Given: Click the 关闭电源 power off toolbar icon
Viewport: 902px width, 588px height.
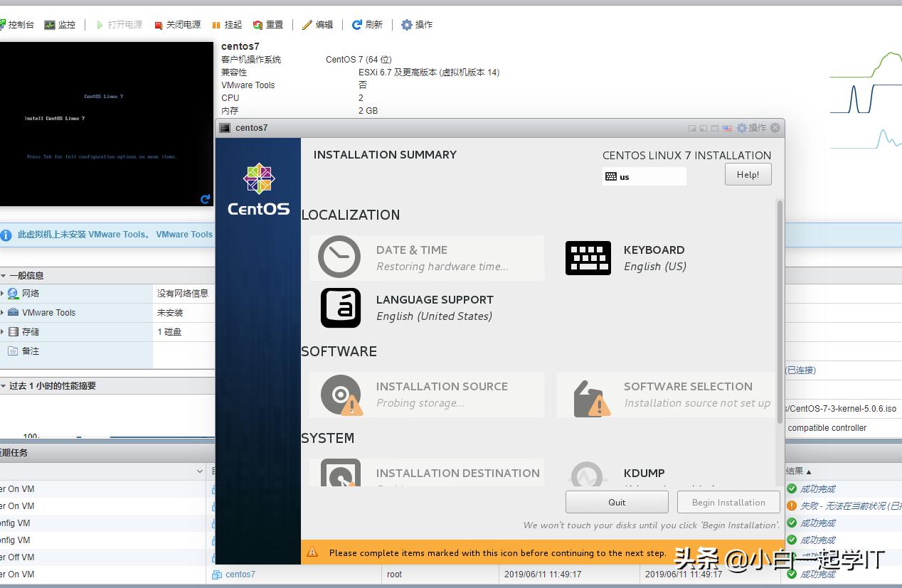Looking at the screenshot, I should tap(159, 25).
